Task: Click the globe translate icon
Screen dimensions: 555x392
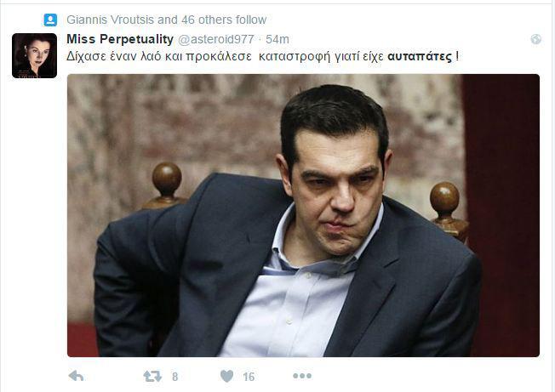Action: (x=536, y=39)
